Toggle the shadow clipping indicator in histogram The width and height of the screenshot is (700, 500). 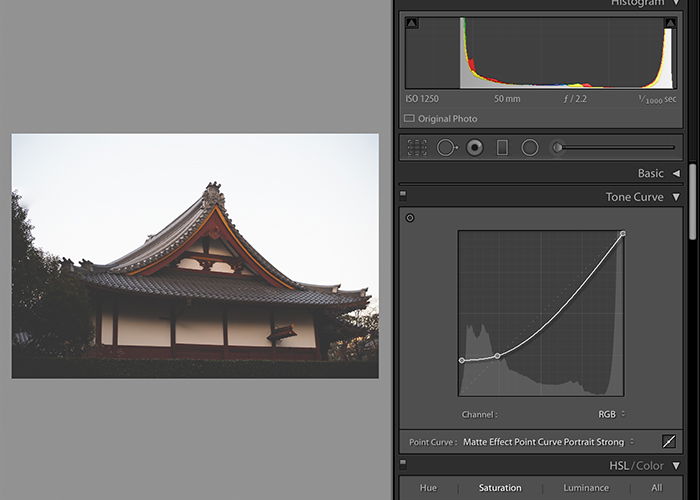(412, 23)
